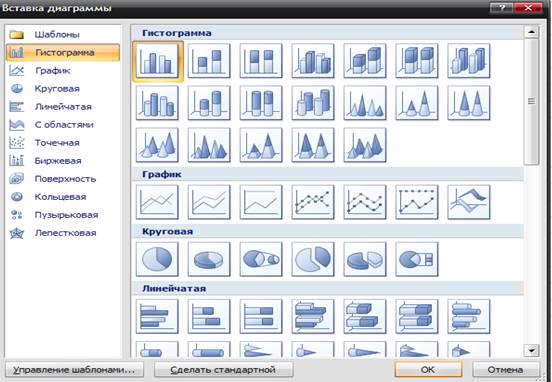
Task: Cancel with the Отмена button
Action: [505, 370]
